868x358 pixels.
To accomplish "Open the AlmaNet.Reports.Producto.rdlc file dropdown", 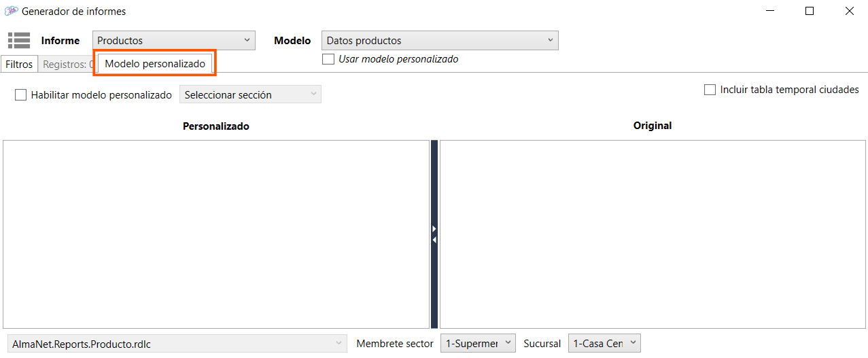I will tap(177, 344).
